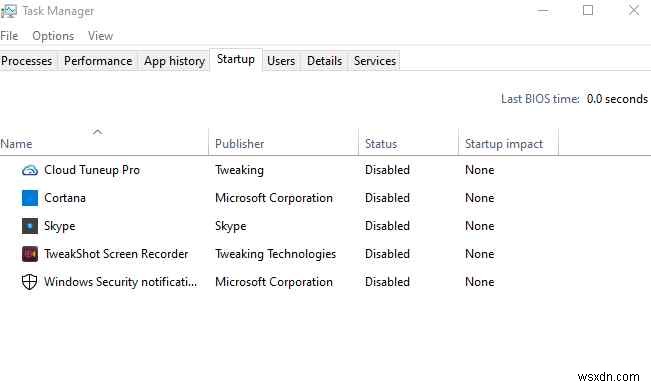Viewport: 651px width, 387px height.
Task: Click Disabled status for Cloud Tuneup Pro
Action: click(x=387, y=170)
